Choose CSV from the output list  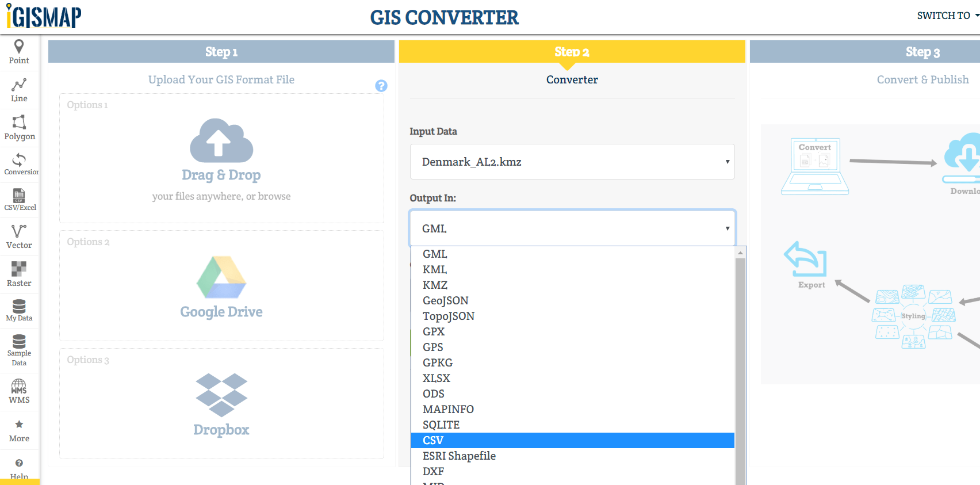433,440
